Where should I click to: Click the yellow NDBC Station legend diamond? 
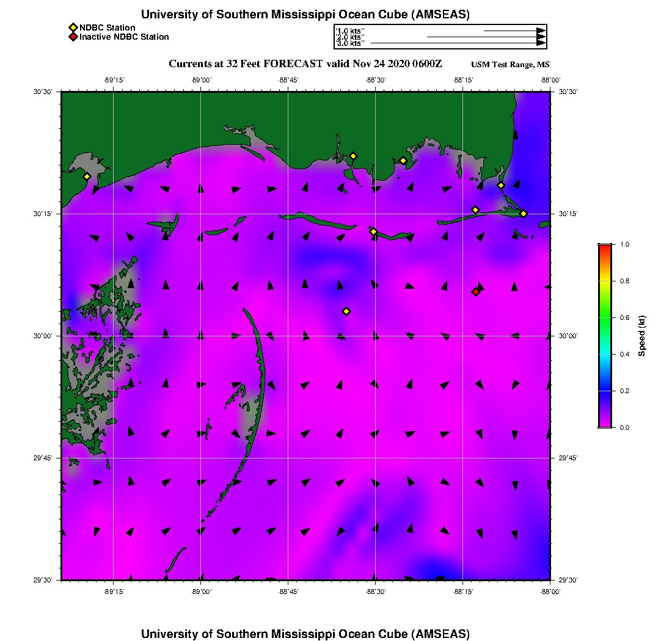click(x=73, y=27)
